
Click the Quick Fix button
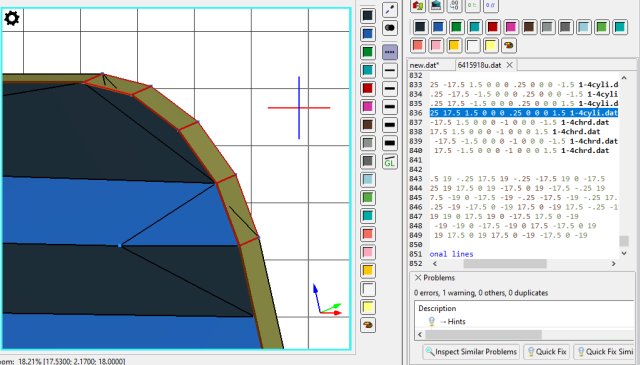(x=547, y=352)
